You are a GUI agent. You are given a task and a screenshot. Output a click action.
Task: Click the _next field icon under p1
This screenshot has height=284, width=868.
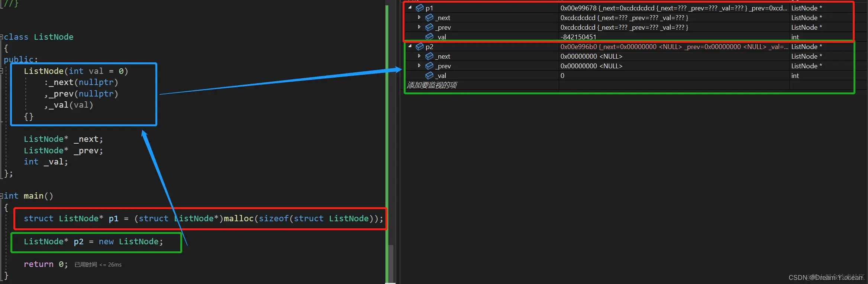tap(429, 17)
